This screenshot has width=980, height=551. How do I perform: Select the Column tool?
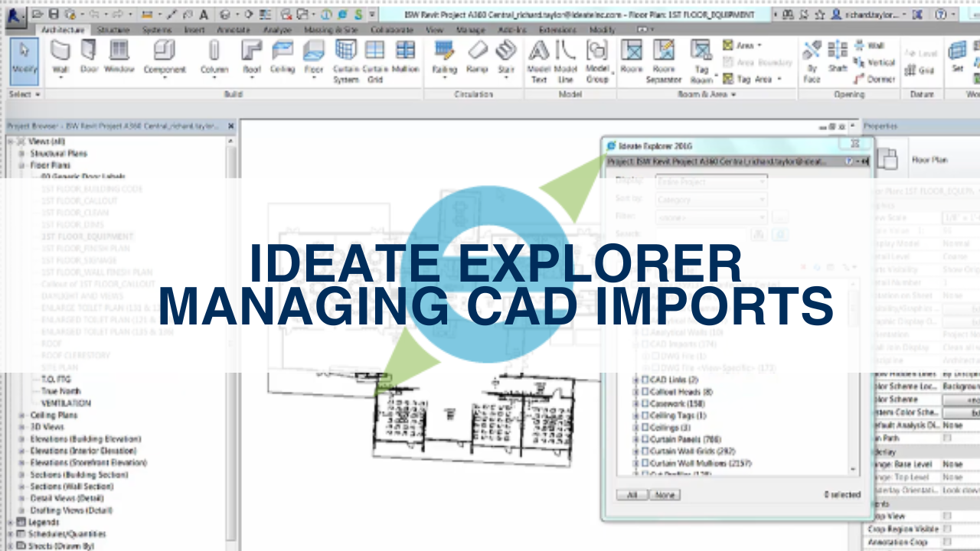[x=214, y=59]
